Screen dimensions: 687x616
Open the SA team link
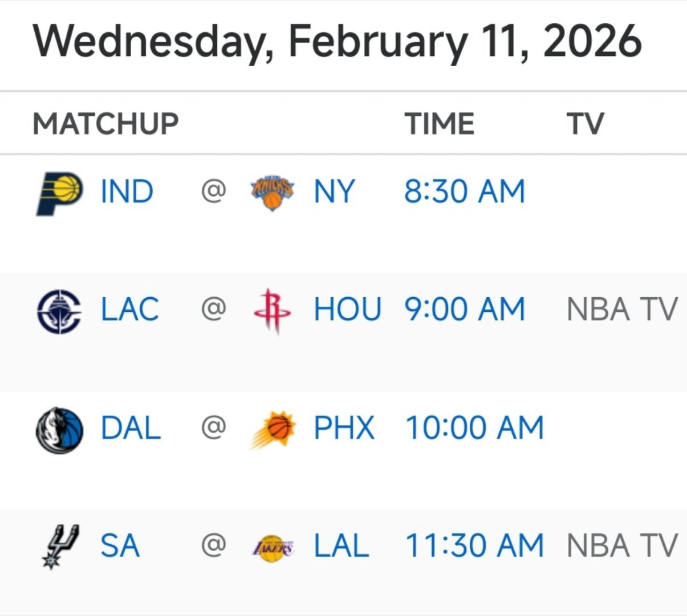(120, 546)
